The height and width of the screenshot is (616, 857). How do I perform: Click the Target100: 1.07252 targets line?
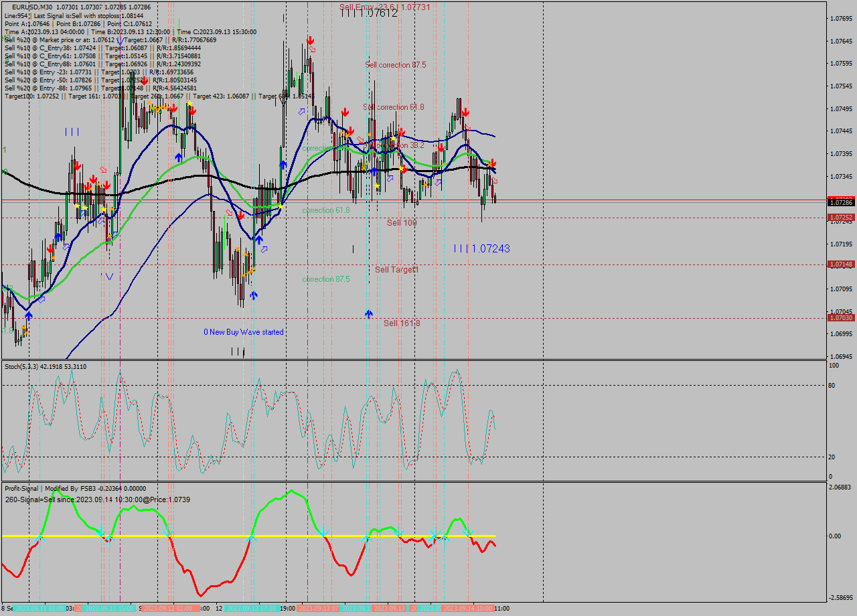(x=159, y=96)
